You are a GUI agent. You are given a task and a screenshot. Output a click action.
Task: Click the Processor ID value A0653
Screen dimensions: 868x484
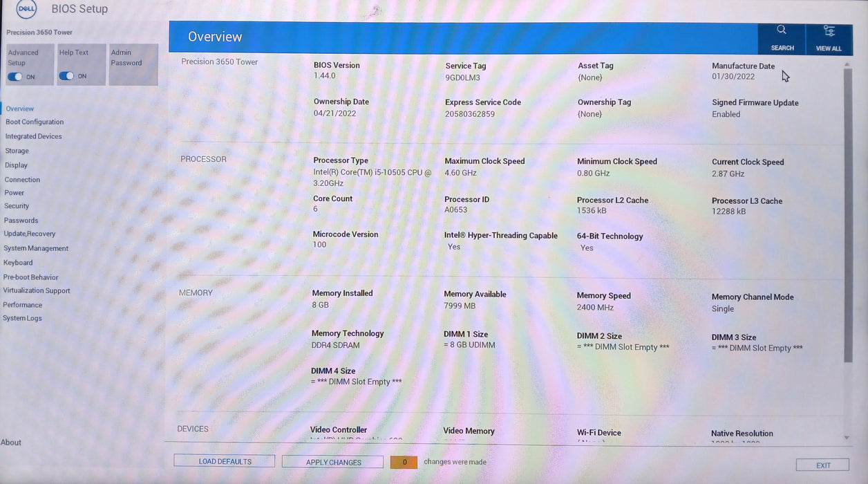455,210
